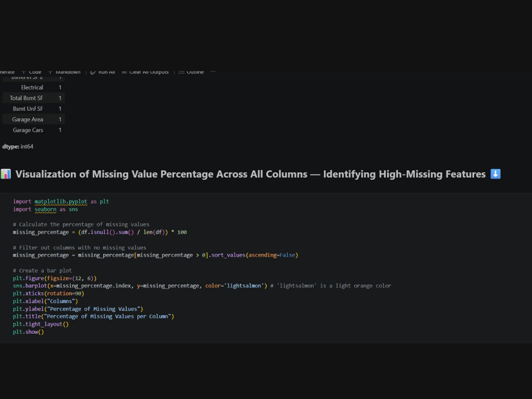This screenshot has width=532, height=399.
Task: Click the value 1 in Total Bsmt SF row
Action: (x=60, y=98)
